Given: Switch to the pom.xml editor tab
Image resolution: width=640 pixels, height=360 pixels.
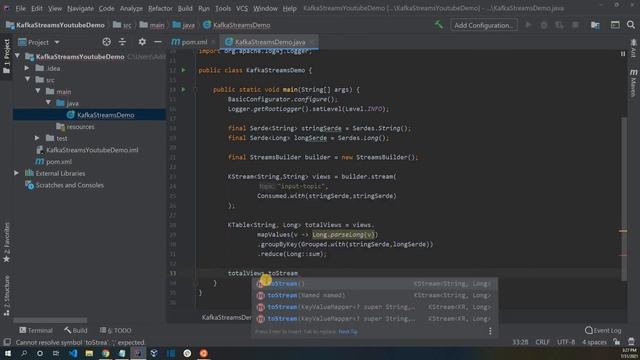Looking at the screenshot, I should pyautogui.click(x=191, y=42).
